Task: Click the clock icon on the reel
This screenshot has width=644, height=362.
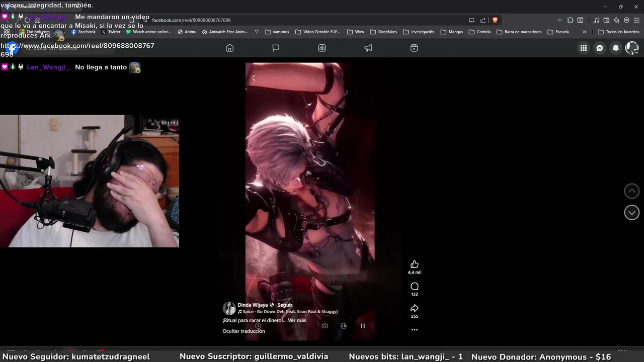Action: [x=258, y=326]
